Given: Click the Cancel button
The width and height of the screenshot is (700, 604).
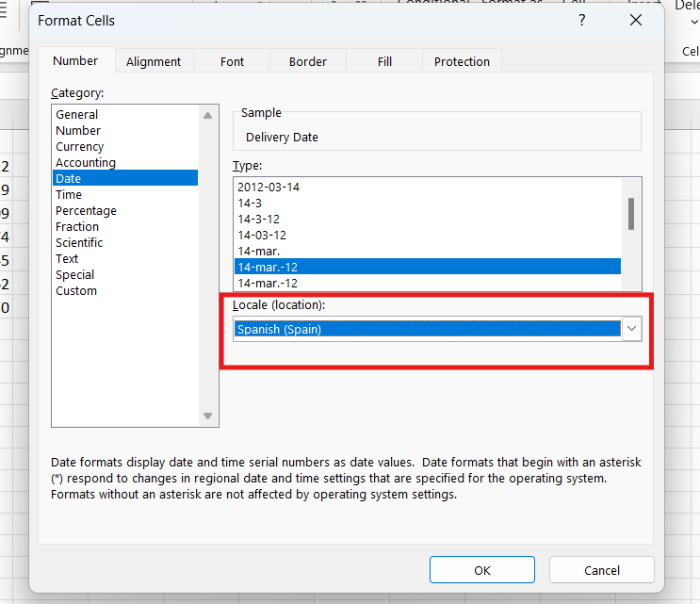Looking at the screenshot, I should [x=601, y=570].
